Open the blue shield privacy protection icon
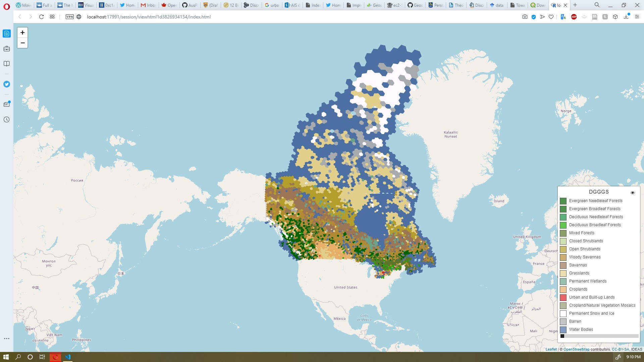The image size is (644, 362). coord(534,17)
